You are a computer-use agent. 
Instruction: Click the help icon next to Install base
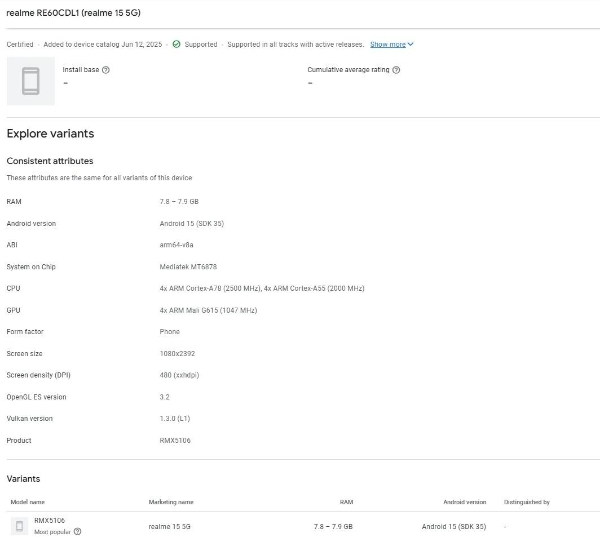click(x=106, y=70)
